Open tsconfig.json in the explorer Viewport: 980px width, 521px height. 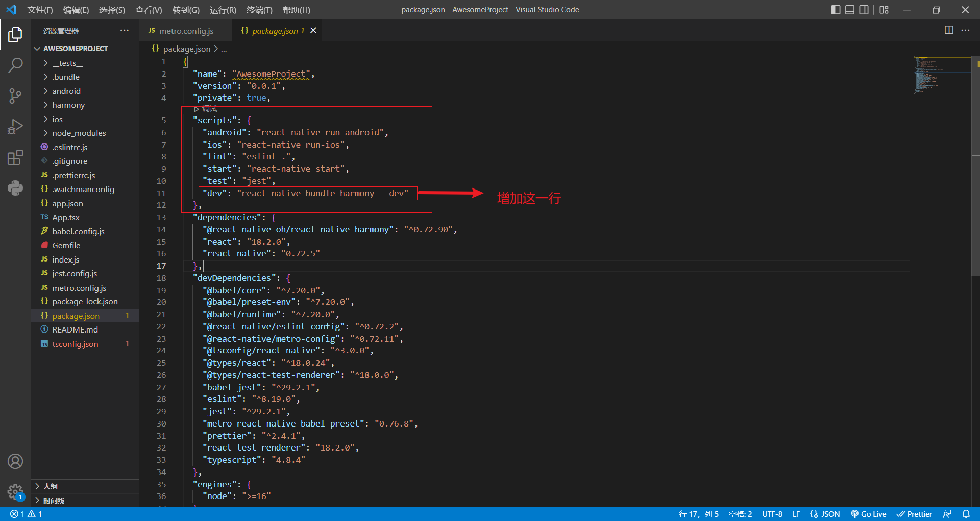[x=85, y=344]
